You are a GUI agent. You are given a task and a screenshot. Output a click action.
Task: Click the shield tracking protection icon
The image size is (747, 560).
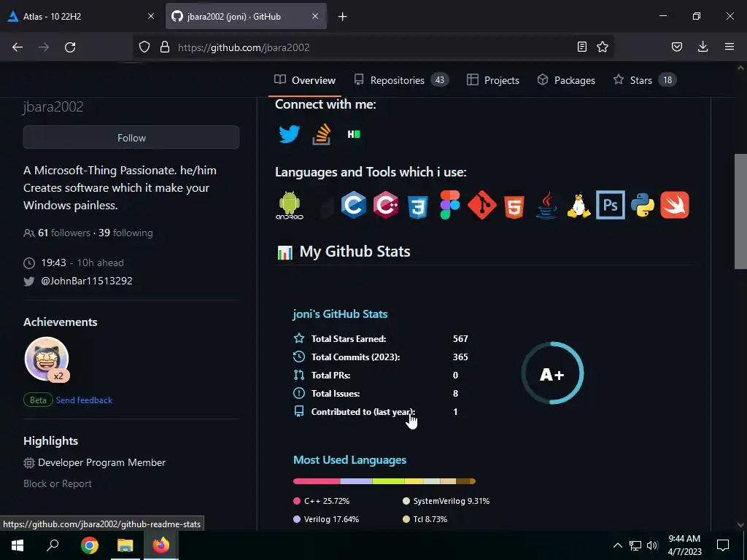pyautogui.click(x=144, y=47)
